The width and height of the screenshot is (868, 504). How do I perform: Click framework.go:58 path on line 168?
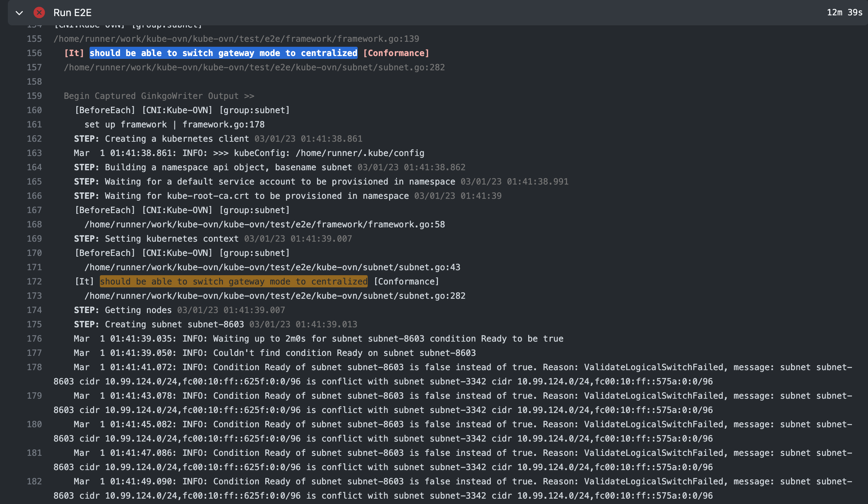(x=265, y=224)
